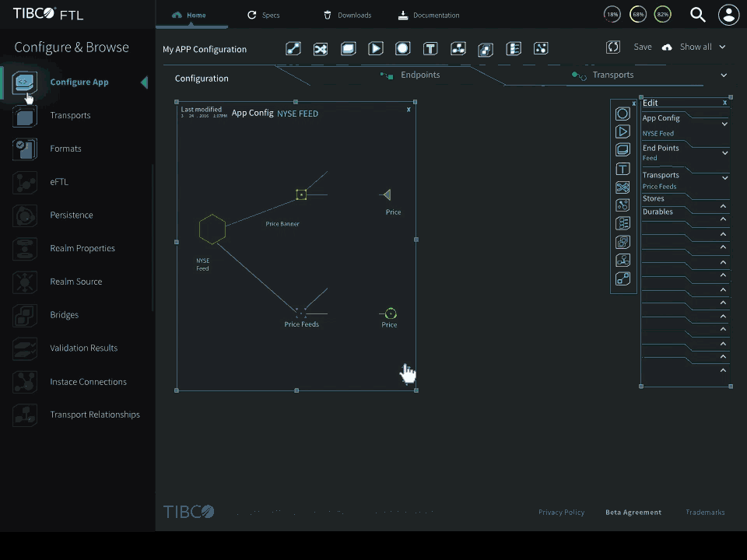The height and width of the screenshot is (560, 747).
Task: Select the Configuration tab
Action: pos(202,79)
